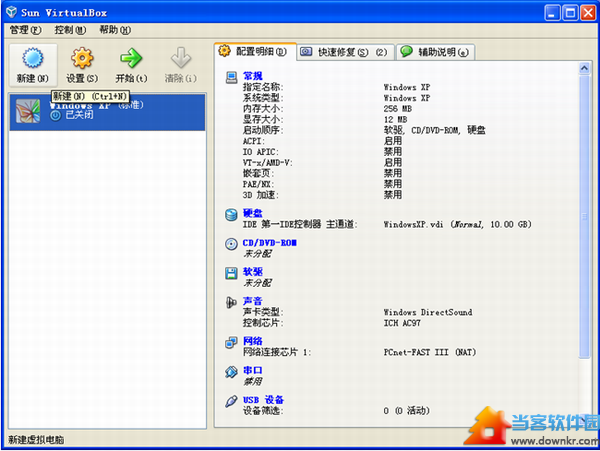Open the 软驱 section link
This screenshot has height=451, width=600.
253,272
